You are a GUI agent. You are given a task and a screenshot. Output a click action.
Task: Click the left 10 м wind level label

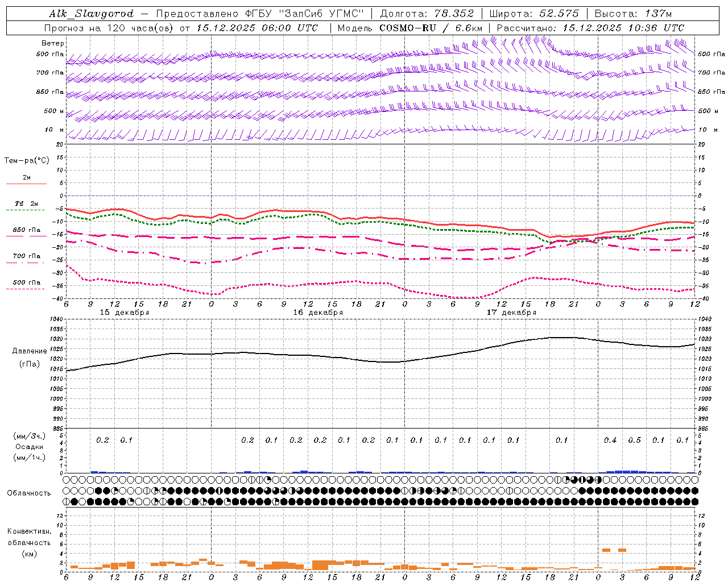55,130
